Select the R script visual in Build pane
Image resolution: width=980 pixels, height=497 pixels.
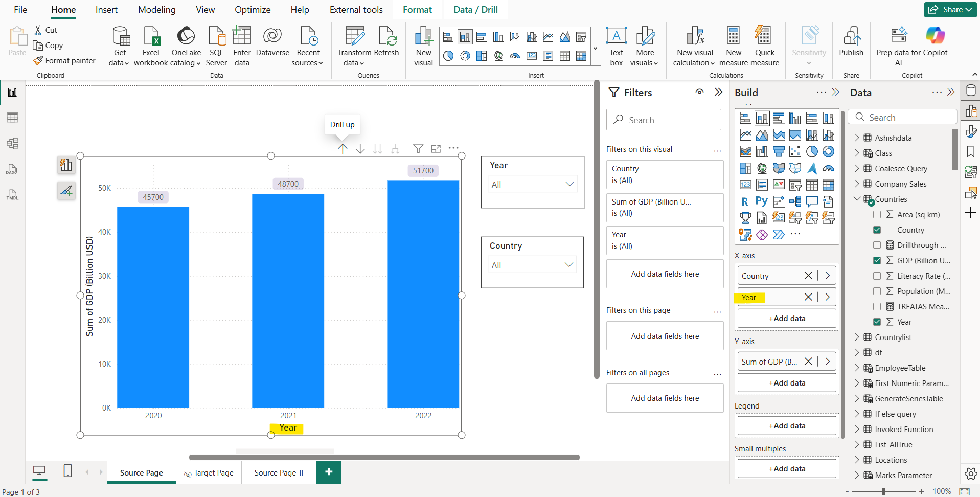745,201
